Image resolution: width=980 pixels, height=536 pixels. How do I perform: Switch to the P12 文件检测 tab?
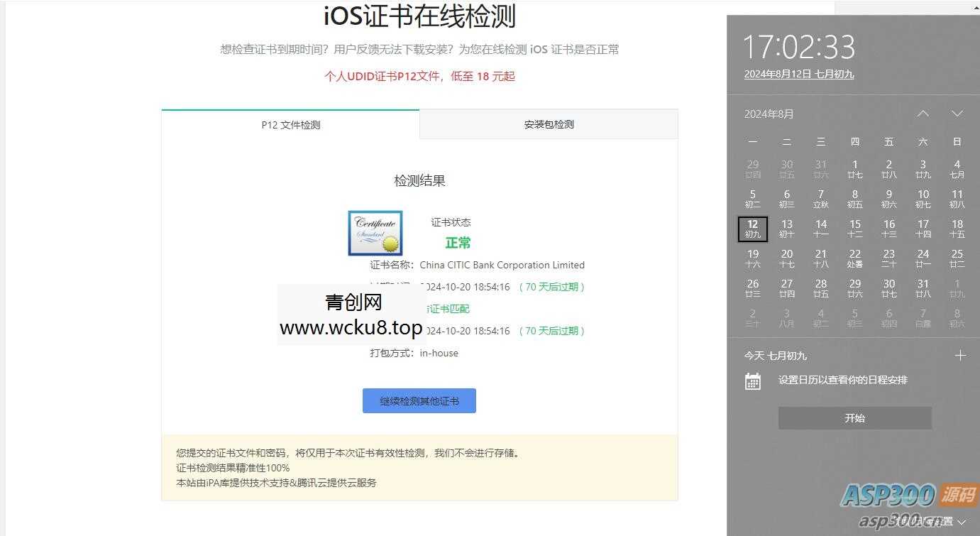(290, 124)
